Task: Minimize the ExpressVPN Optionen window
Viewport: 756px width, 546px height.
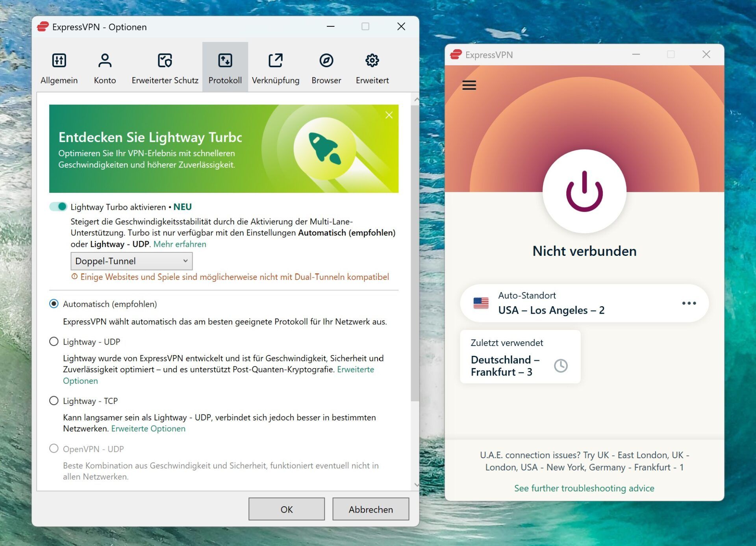Action: [x=331, y=26]
